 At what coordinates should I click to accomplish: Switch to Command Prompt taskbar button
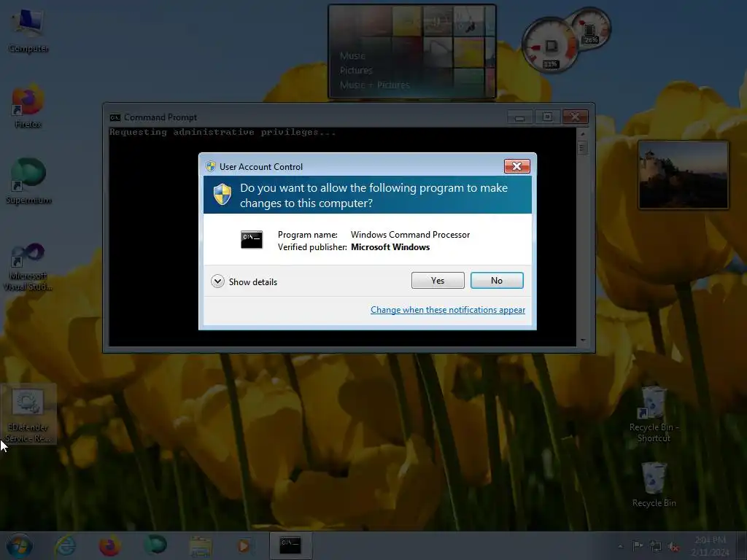(290, 545)
